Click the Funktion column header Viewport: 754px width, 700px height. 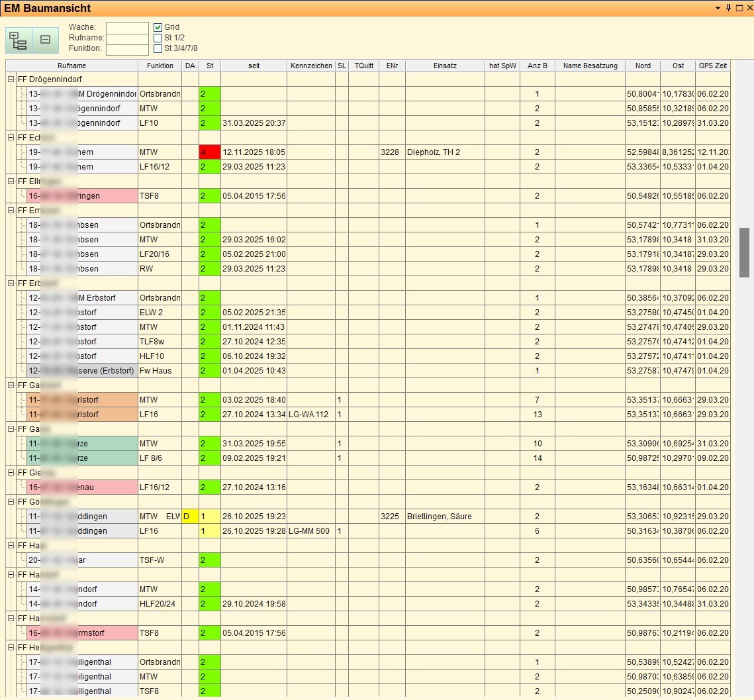160,66
